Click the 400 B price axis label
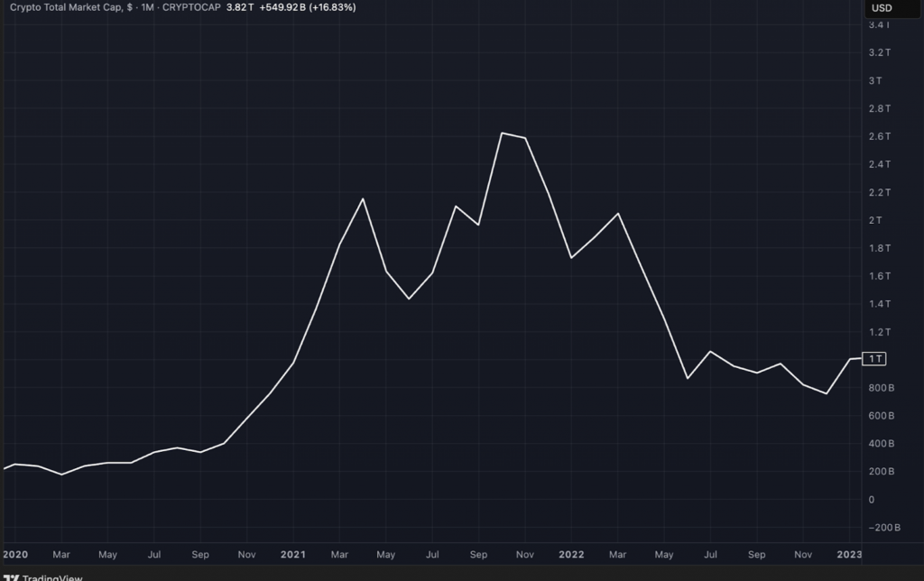 pyautogui.click(x=881, y=444)
